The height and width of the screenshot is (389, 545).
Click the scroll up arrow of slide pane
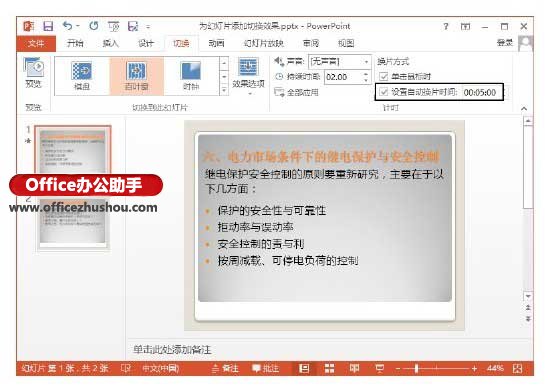click(x=528, y=121)
